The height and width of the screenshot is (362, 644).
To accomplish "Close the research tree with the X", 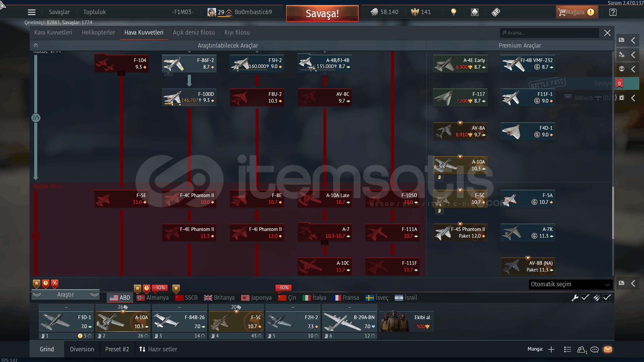I will coord(607,33).
